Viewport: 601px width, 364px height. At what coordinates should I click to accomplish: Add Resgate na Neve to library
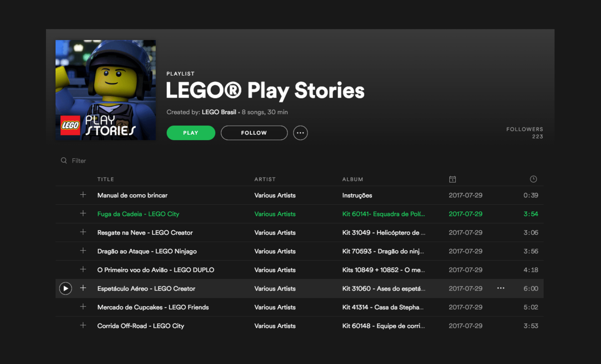click(83, 232)
